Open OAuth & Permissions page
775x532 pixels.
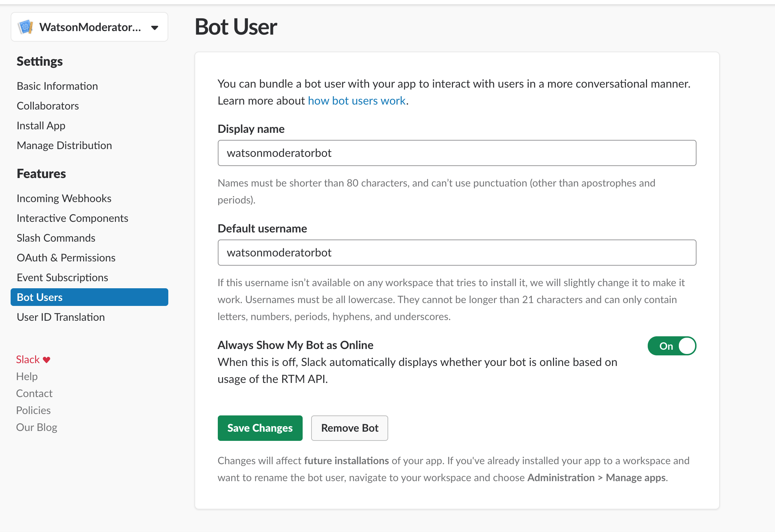66,258
